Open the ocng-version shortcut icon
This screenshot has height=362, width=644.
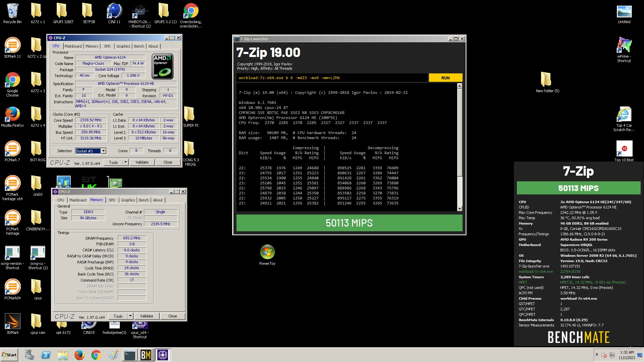point(12,257)
